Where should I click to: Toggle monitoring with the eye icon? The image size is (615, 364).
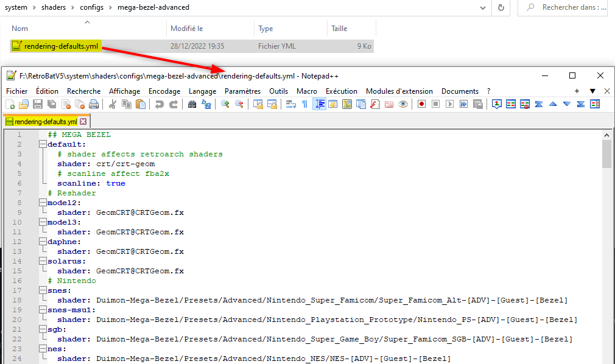point(403,104)
